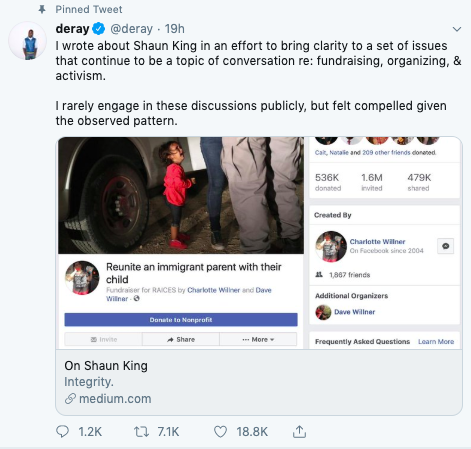
Task: Click the Donate to Nonprofit button
Action: pyautogui.click(x=181, y=320)
